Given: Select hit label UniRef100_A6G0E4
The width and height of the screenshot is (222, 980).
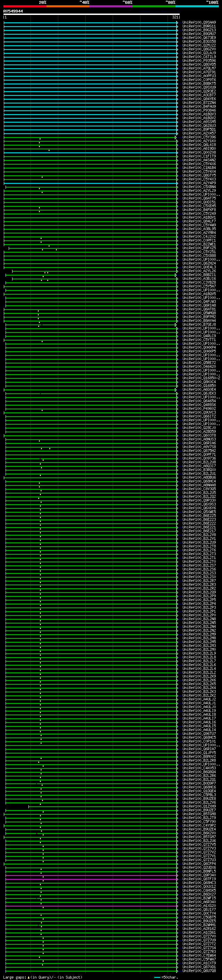Looking at the screenshot, I should [x=199, y=390].
